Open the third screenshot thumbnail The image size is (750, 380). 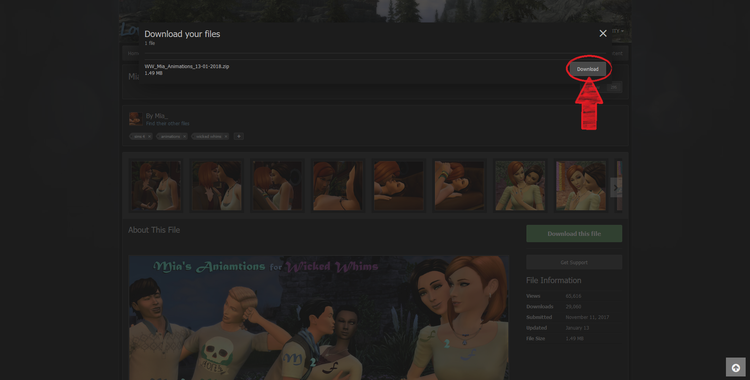[277, 186]
